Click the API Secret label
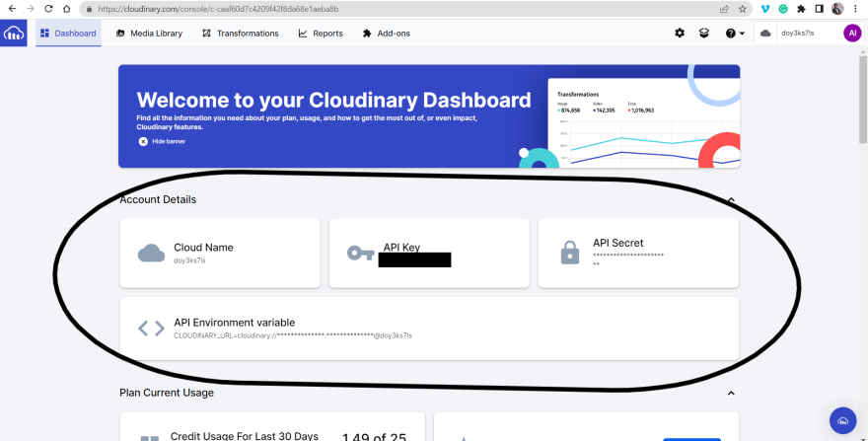 pyautogui.click(x=617, y=243)
